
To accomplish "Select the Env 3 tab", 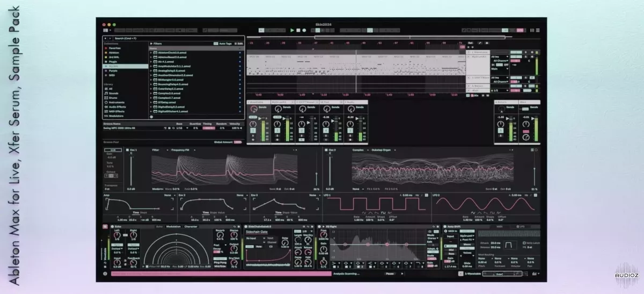I will (254, 195).
